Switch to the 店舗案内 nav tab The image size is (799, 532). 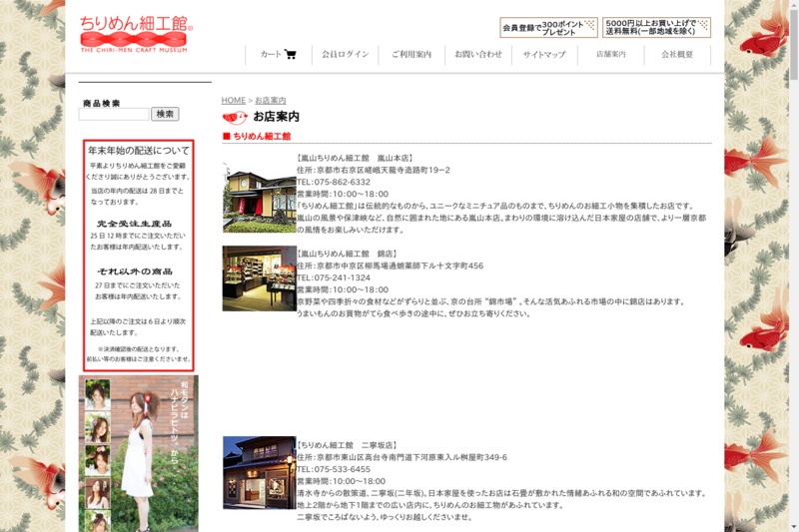(610, 55)
